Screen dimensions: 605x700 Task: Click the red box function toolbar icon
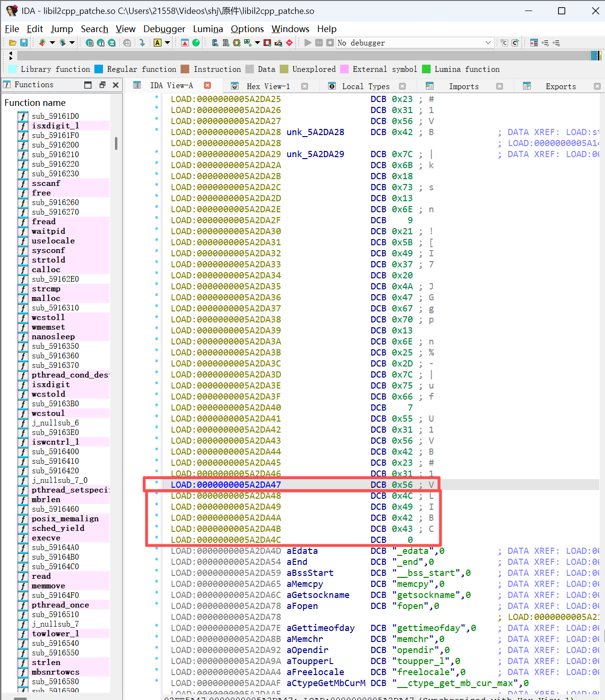267,43
